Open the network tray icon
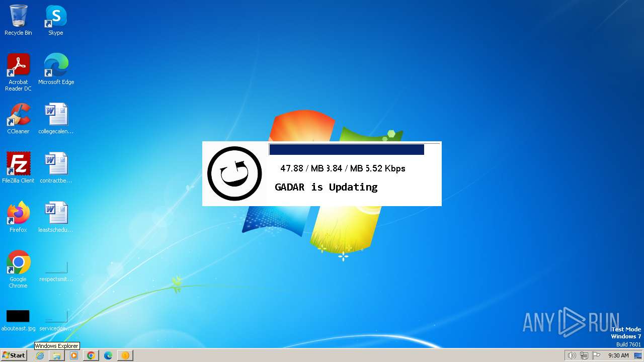The height and width of the screenshot is (362, 644). (584, 355)
